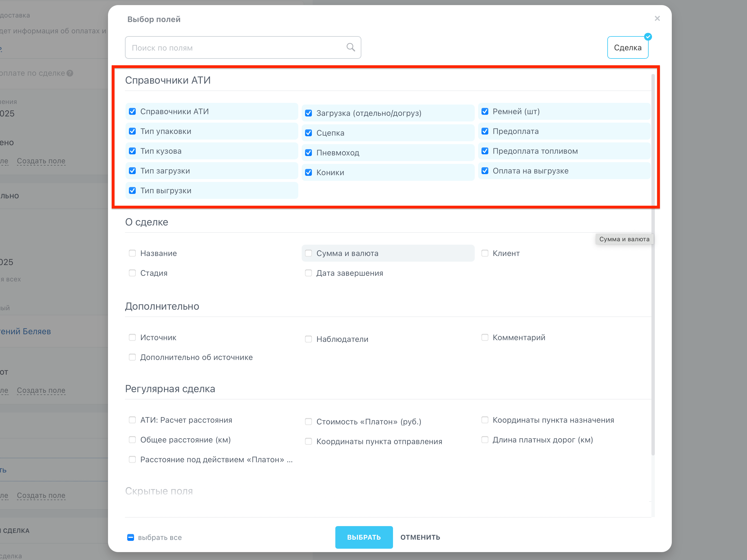The height and width of the screenshot is (560, 747).
Task: Click the checkmark badge on Сделка
Action: 648,37
